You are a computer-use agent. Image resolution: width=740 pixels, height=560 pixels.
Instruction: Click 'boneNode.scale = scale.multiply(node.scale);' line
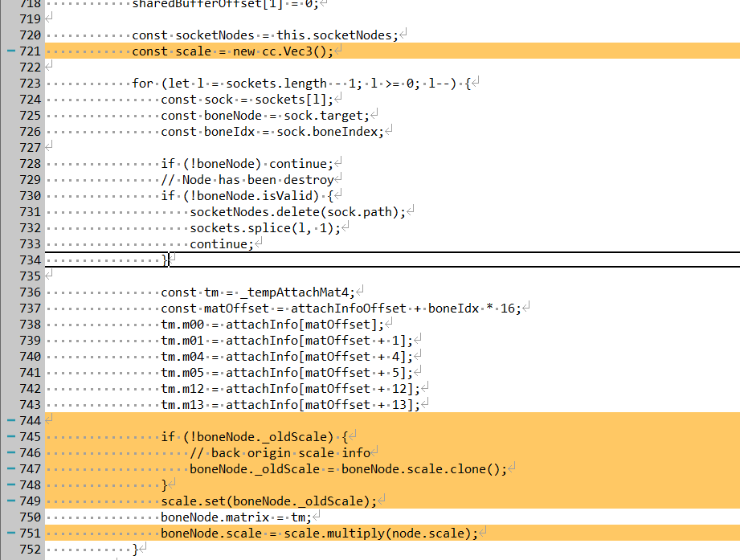(x=319, y=533)
